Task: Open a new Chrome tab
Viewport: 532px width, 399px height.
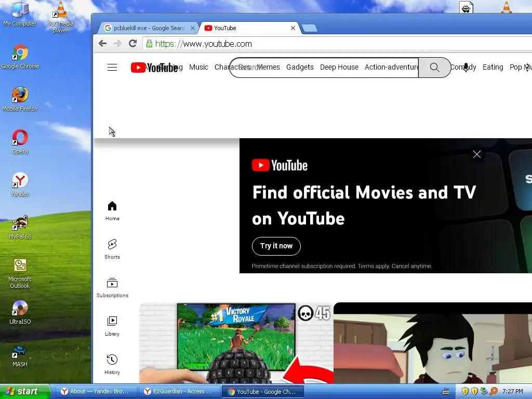Action: pyautogui.click(x=309, y=28)
